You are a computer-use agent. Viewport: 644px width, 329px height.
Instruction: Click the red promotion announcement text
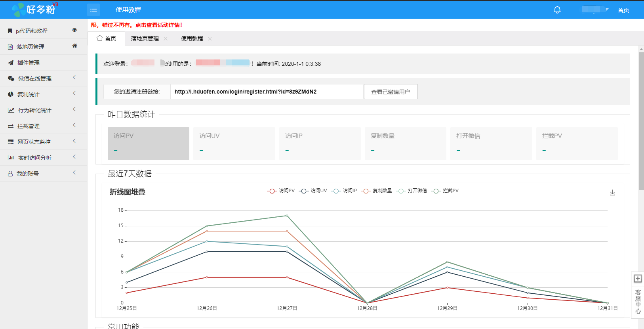137,25
